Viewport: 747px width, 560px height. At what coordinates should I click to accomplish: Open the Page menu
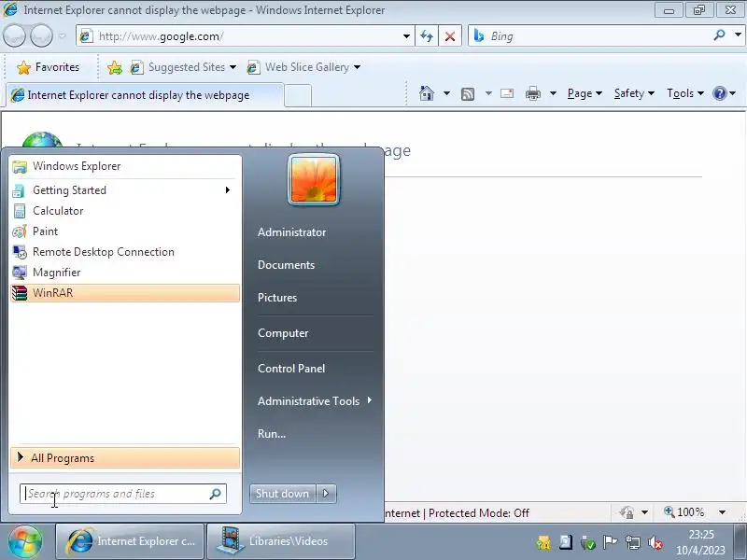[585, 93]
